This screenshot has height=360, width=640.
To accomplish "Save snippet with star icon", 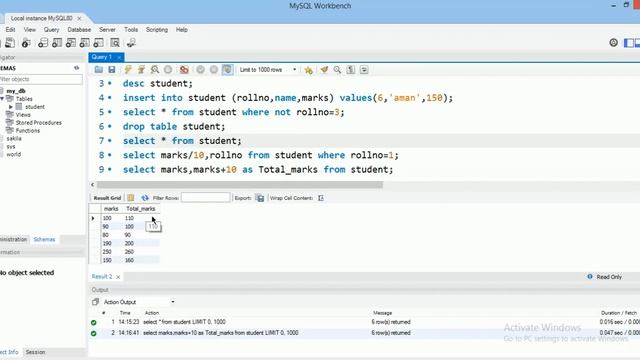I will (309, 70).
